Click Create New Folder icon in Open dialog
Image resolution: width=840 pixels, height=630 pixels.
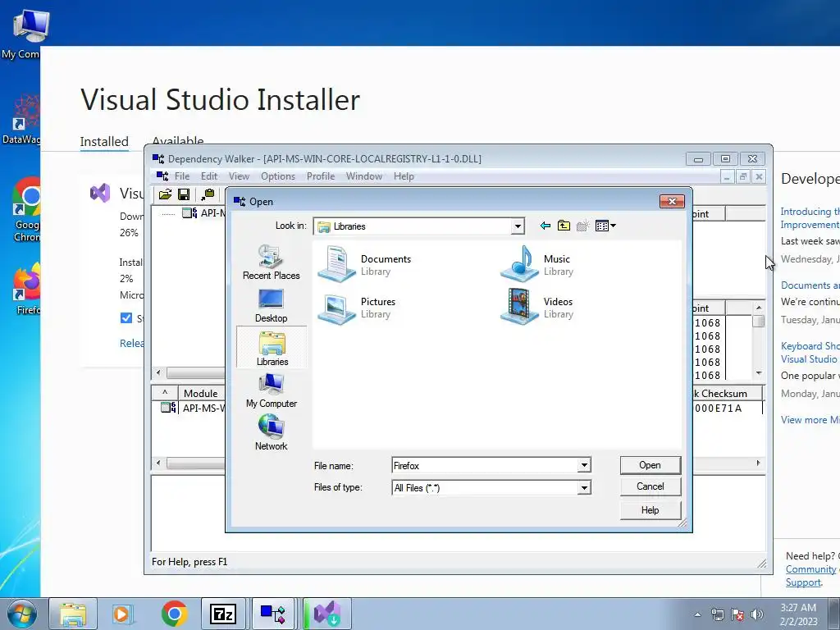pos(583,226)
